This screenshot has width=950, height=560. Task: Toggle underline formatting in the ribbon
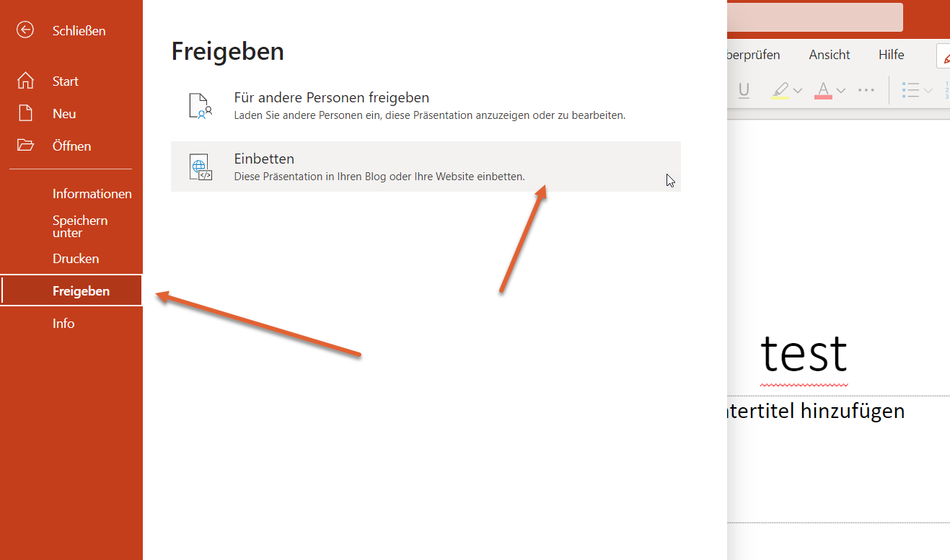tap(744, 90)
